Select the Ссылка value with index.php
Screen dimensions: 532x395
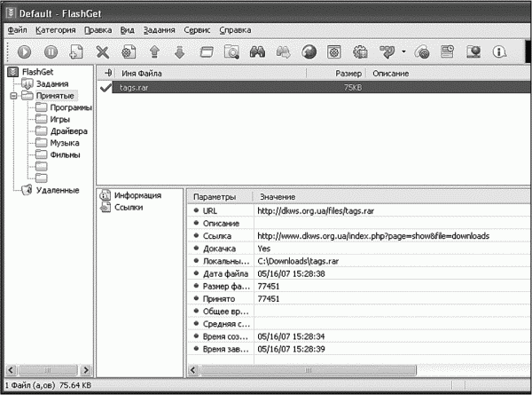pos(373,236)
